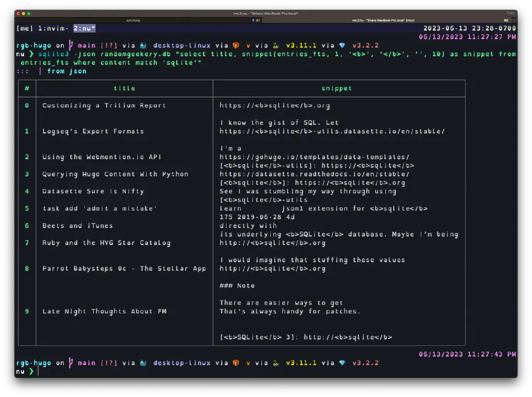
Task: Switch to the syncthing terminal tab
Action: 138,20
